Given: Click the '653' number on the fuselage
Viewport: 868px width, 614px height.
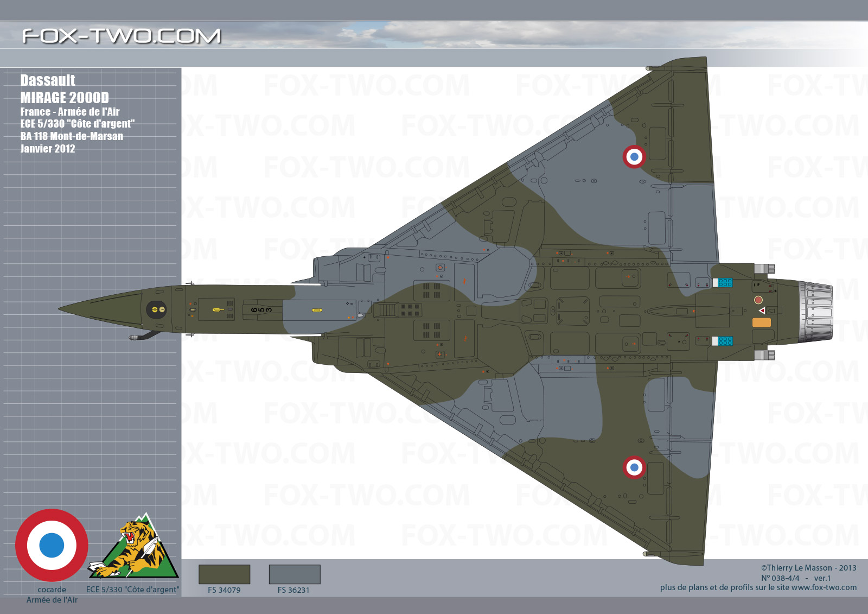Looking at the screenshot, I should pyautogui.click(x=261, y=310).
